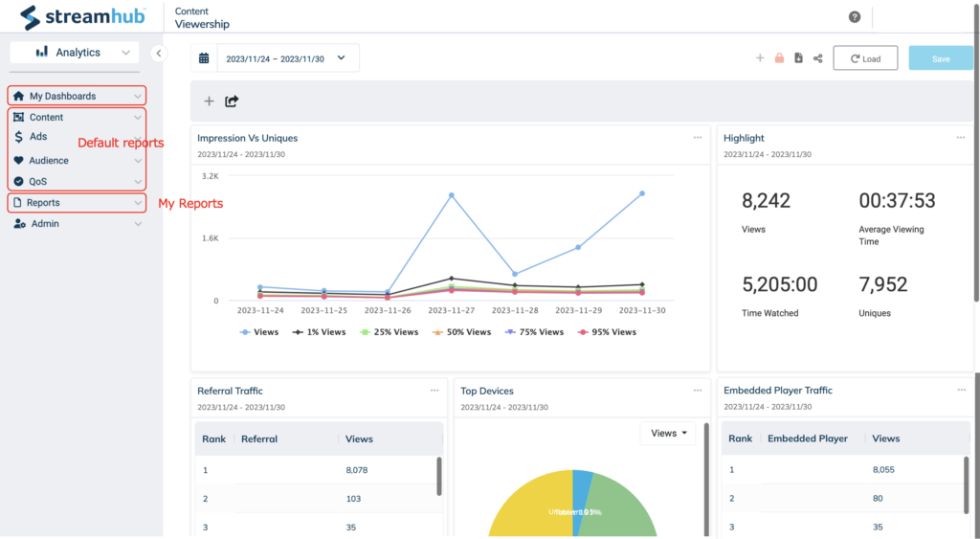Screen dimensions: 980x539
Task: Open the Highlight widget's three-dot menu
Action: pos(961,138)
